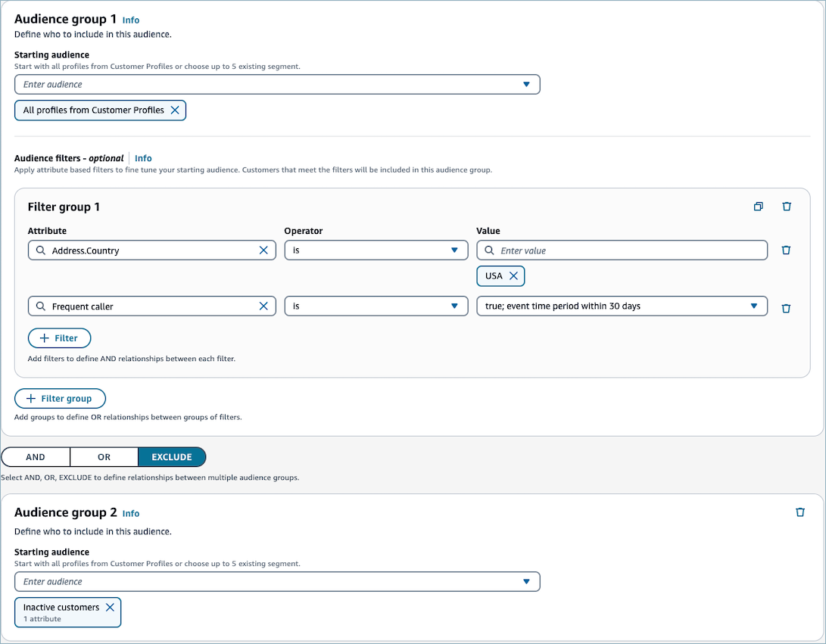Delete the Address.Country filter row
Image resolution: width=826 pixels, height=644 pixels.
tap(786, 250)
